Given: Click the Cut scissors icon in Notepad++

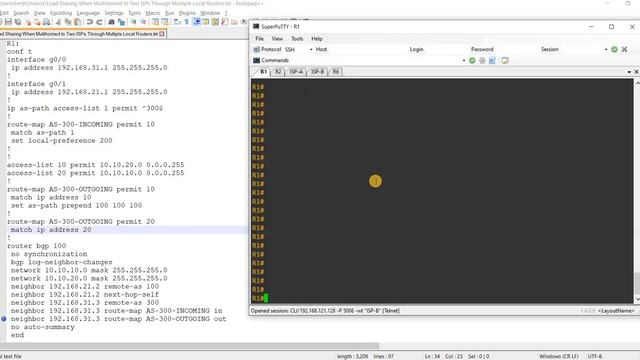Looking at the screenshot, I should pos(58,22).
